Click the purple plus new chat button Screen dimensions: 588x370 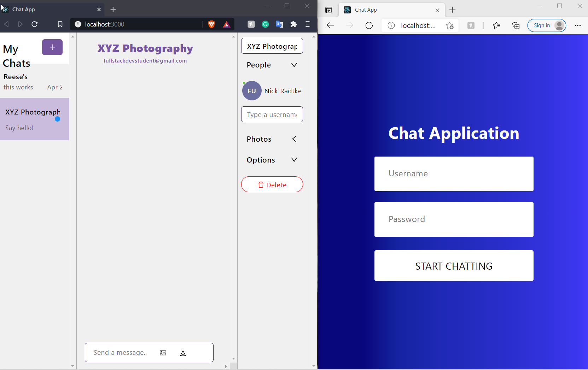(x=52, y=47)
